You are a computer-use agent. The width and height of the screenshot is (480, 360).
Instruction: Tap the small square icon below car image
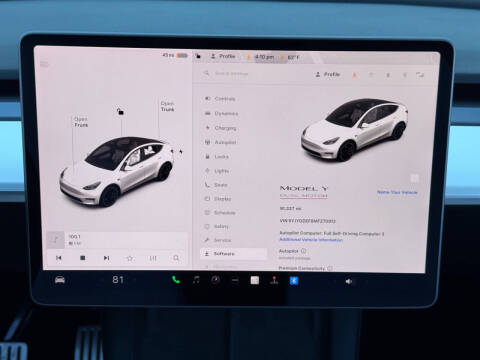point(414,178)
